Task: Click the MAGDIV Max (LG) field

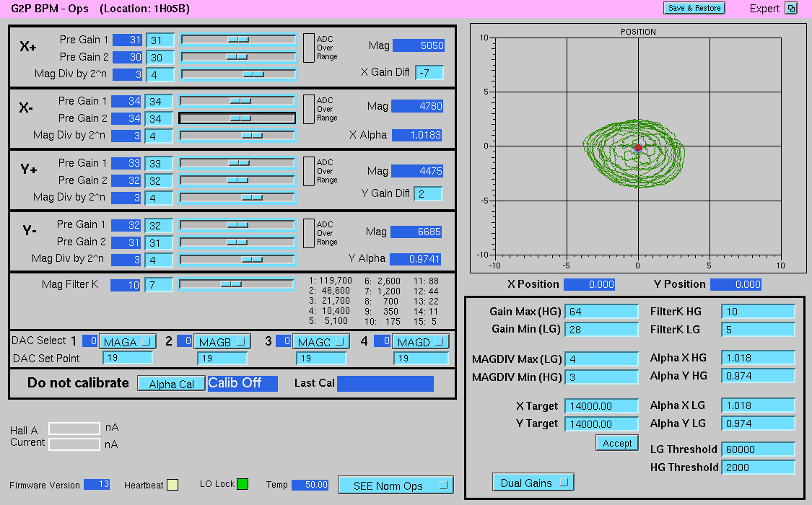Action: coord(602,359)
